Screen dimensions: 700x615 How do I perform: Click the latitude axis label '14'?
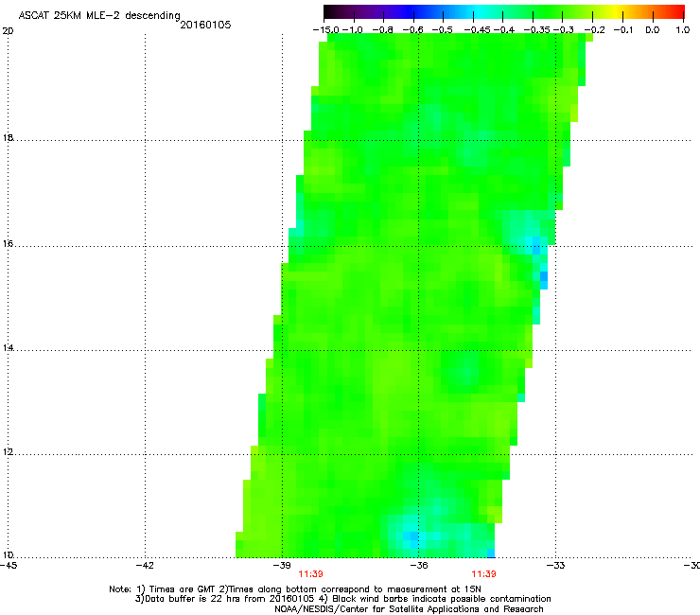[x=8, y=348]
